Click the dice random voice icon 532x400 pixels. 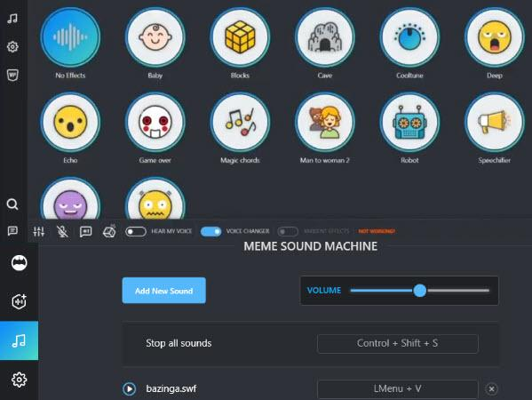[x=109, y=232]
